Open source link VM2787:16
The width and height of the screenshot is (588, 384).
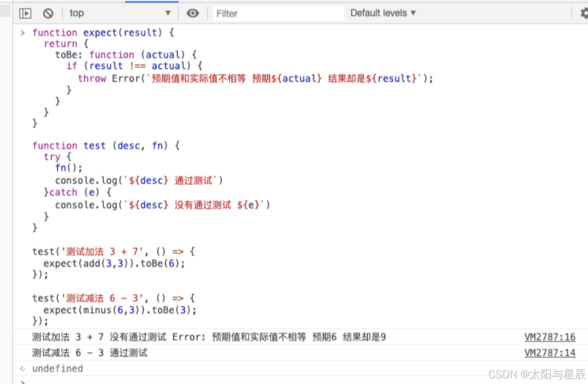pyautogui.click(x=550, y=337)
